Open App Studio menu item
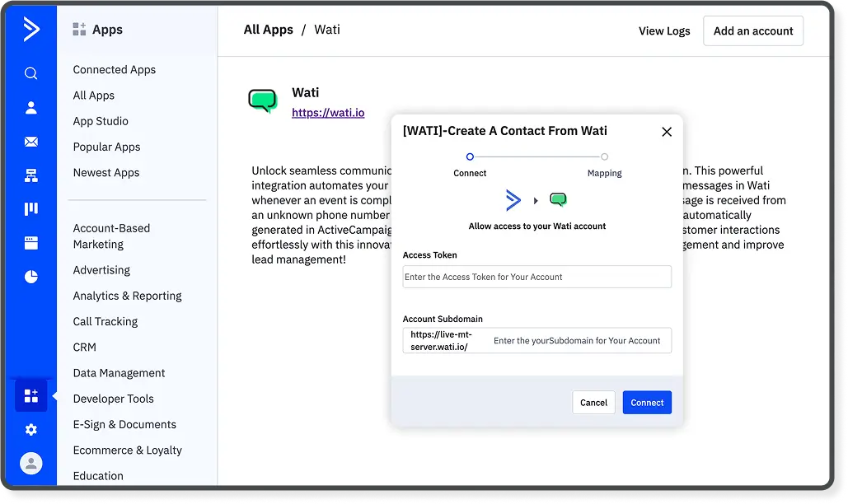Viewport: 848px width, 504px height. (101, 121)
